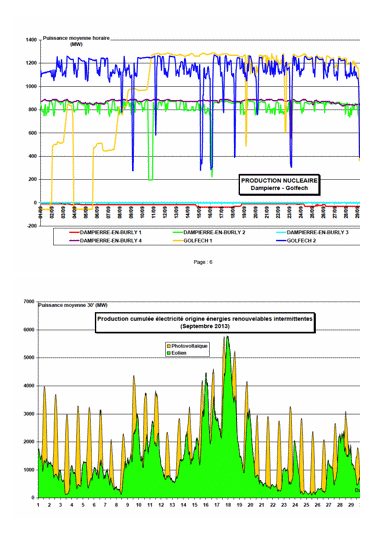The width and height of the screenshot is (380, 537).
Task: Click the GOLFECH 1 yellow legend line
Action: pos(178,241)
